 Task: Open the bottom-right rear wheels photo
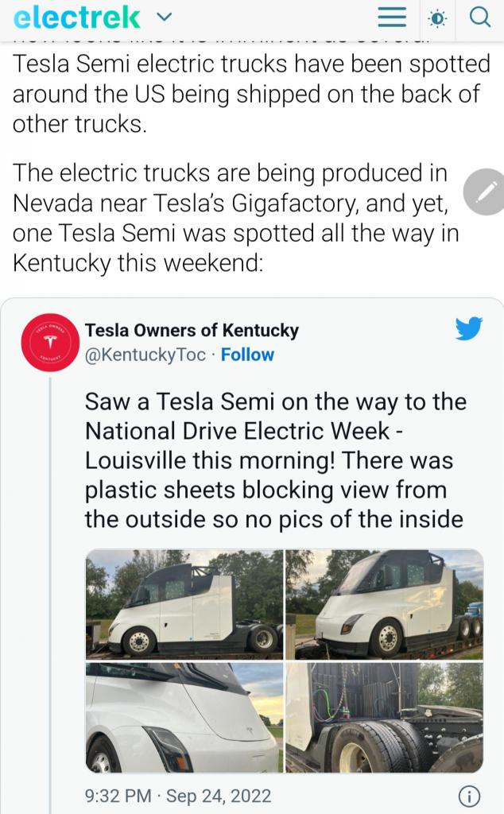point(385,718)
